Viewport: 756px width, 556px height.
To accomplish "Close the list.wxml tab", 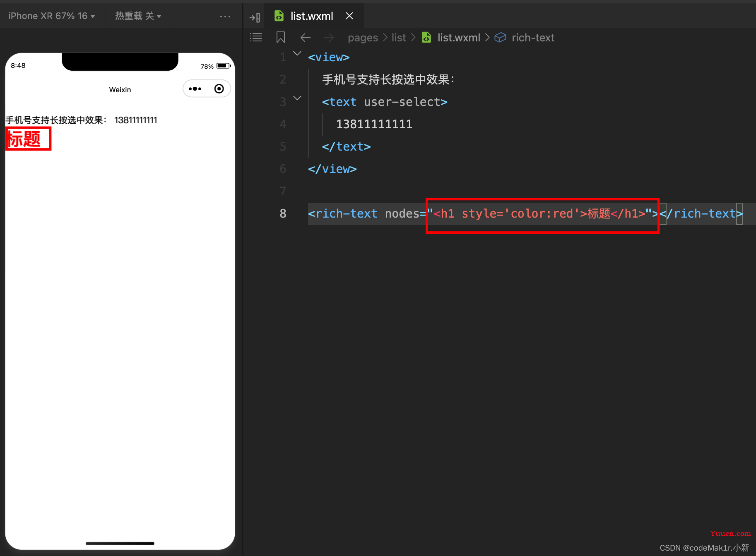I will coord(349,16).
